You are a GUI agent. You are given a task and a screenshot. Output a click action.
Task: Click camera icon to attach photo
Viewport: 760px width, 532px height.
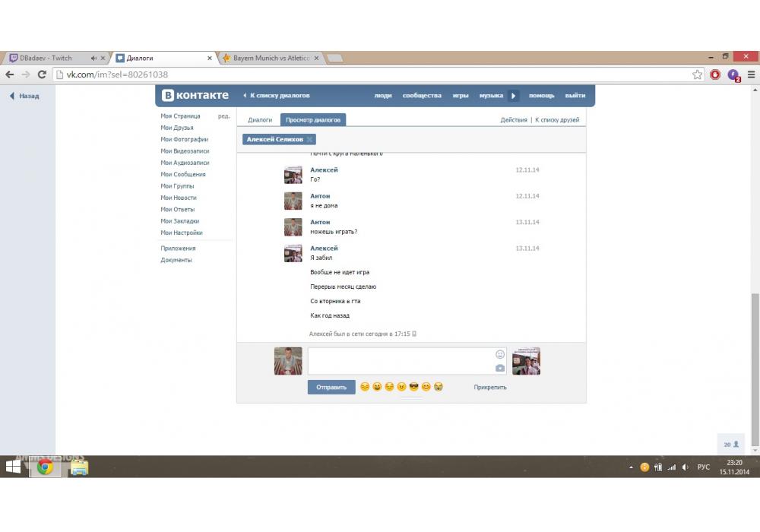click(x=500, y=369)
